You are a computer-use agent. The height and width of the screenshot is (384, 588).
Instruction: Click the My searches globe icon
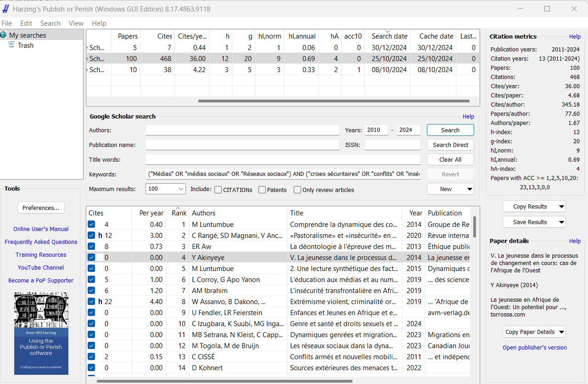click(4, 35)
